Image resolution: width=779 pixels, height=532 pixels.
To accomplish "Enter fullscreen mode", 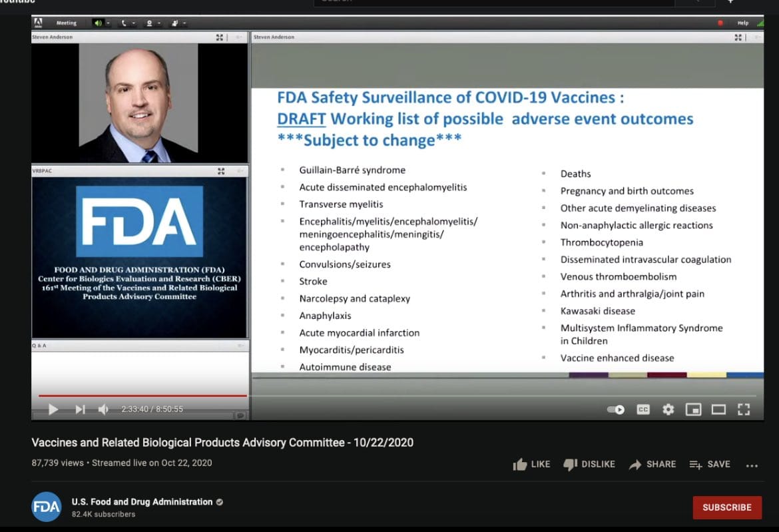I will pyautogui.click(x=744, y=409).
